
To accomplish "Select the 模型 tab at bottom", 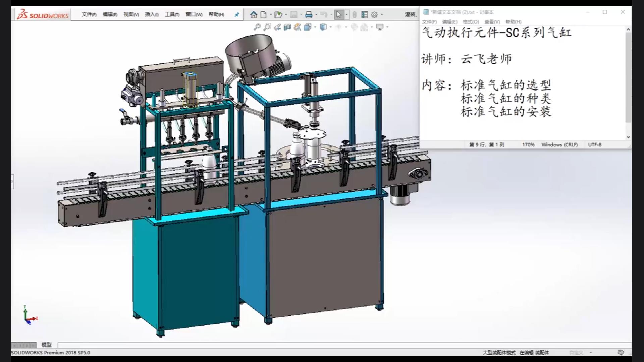I will (46, 345).
